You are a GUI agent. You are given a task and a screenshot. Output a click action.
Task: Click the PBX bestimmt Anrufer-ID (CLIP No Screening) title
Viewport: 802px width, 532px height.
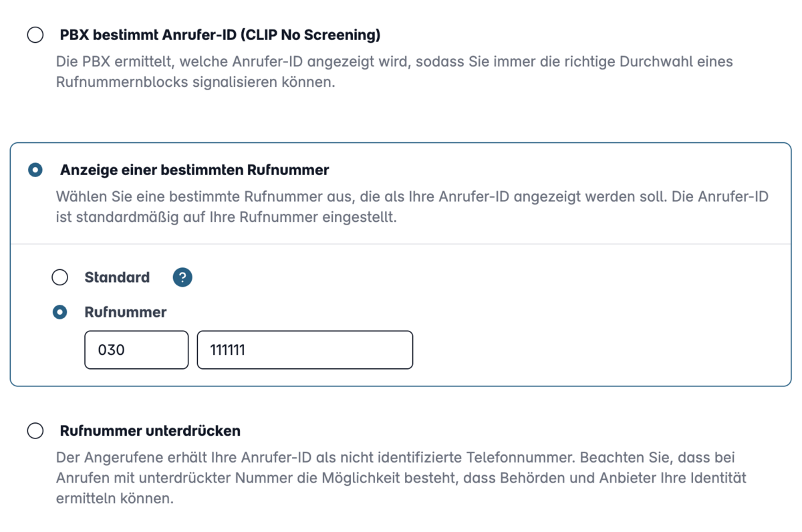pyautogui.click(x=220, y=35)
